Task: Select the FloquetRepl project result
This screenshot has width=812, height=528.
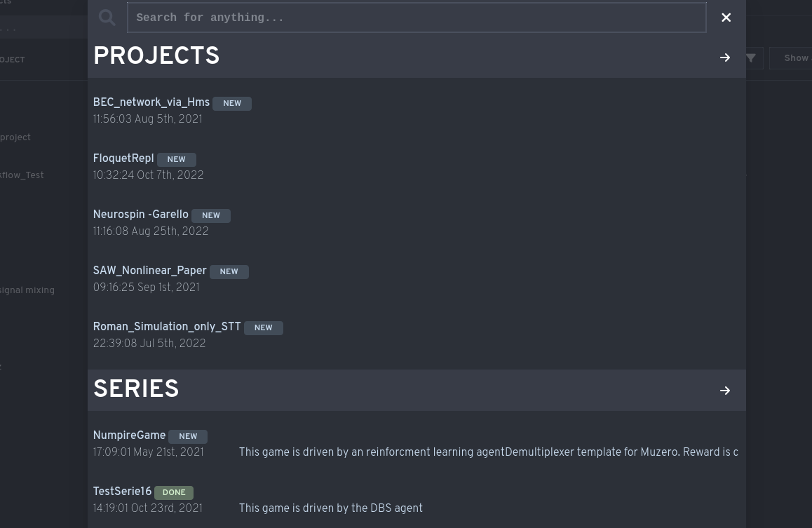Action: click(123, 159)
